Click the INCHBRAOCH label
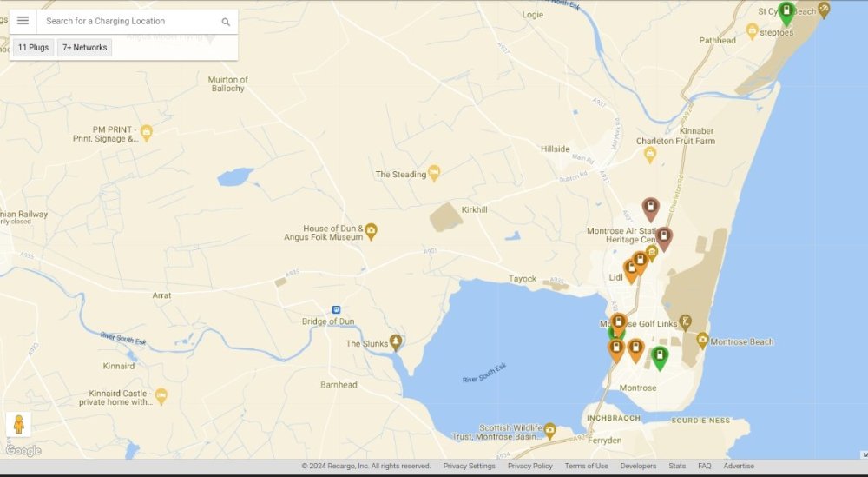 coord(614,418)
